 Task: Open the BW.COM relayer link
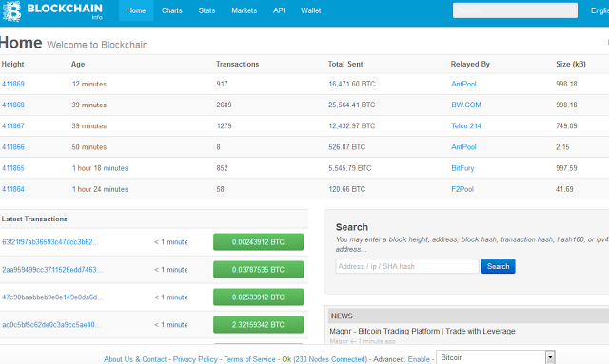click(x=466, y=105)
